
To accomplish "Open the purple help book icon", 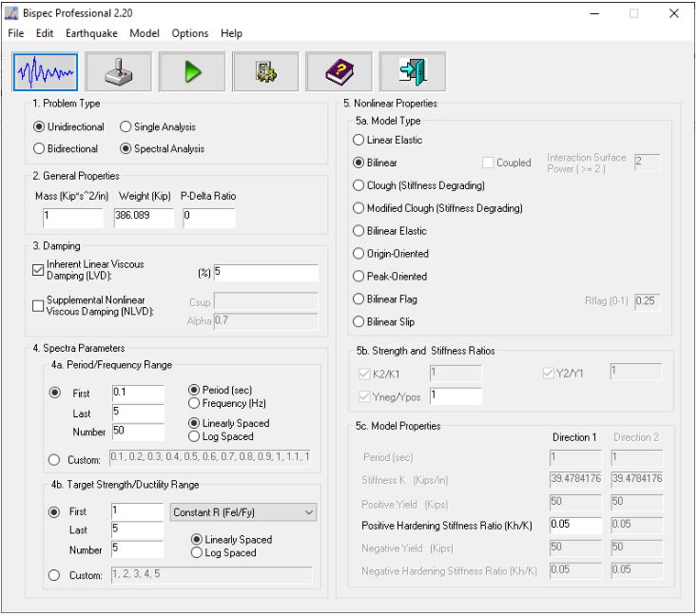I will (335, 70).
